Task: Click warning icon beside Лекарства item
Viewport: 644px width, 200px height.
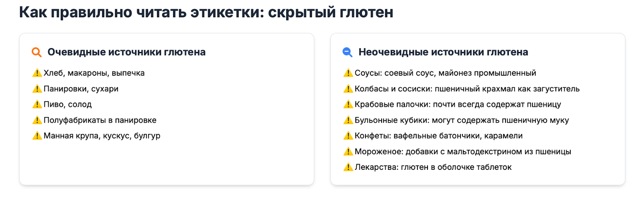Action: [348, 167]
